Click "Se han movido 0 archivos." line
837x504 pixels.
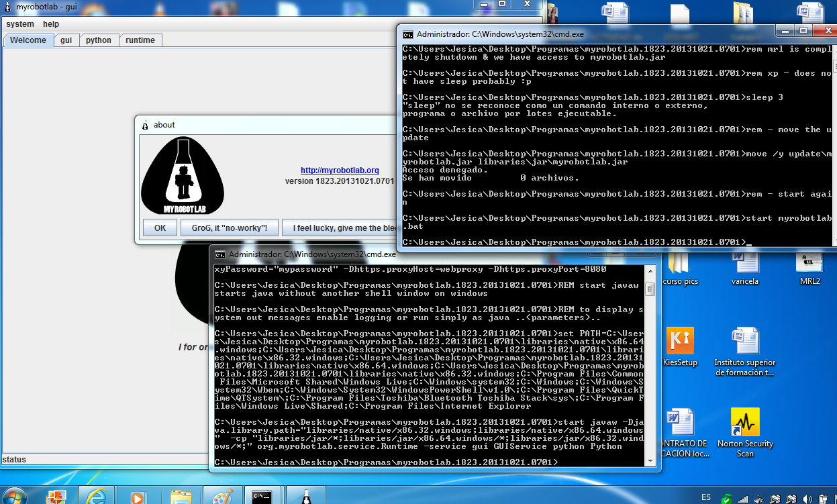491,178
